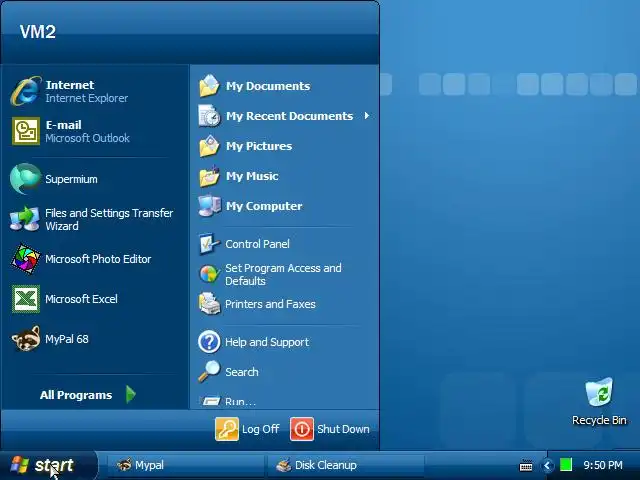The width and height of the screenshot is (640, 480).
Task: Click the Log Off text label
Action: tap(260, 429)
